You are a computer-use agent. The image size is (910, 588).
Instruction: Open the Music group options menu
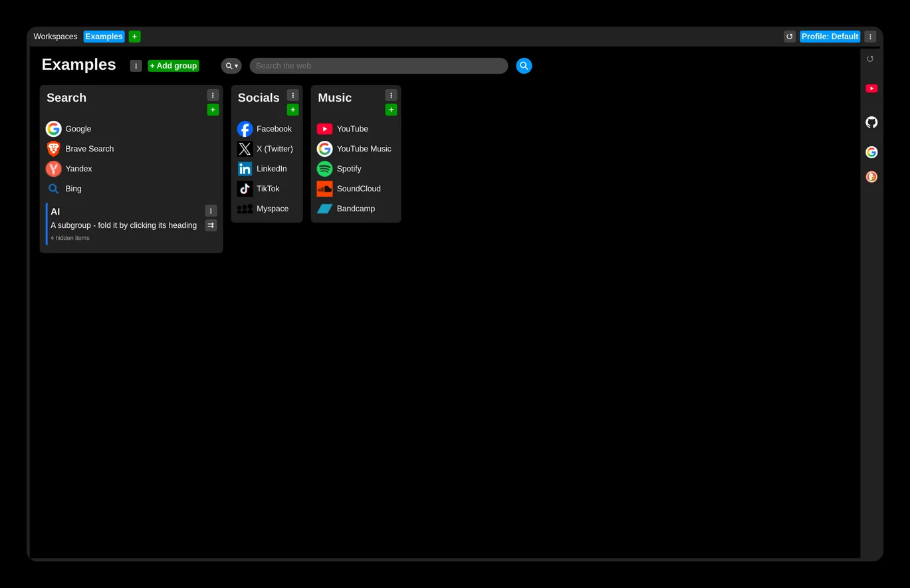pyautogui.click(x=391, y=95)
